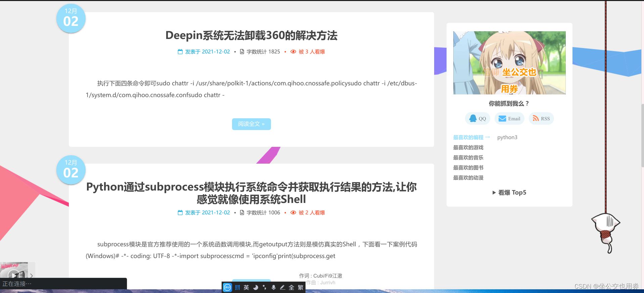Select 最喜欢的音乐 tab
Viewport: 644px width, 293px height.
[468, 158]
